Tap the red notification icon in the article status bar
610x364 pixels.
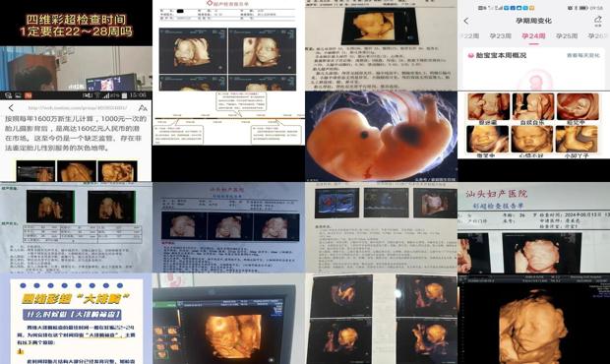28,95
